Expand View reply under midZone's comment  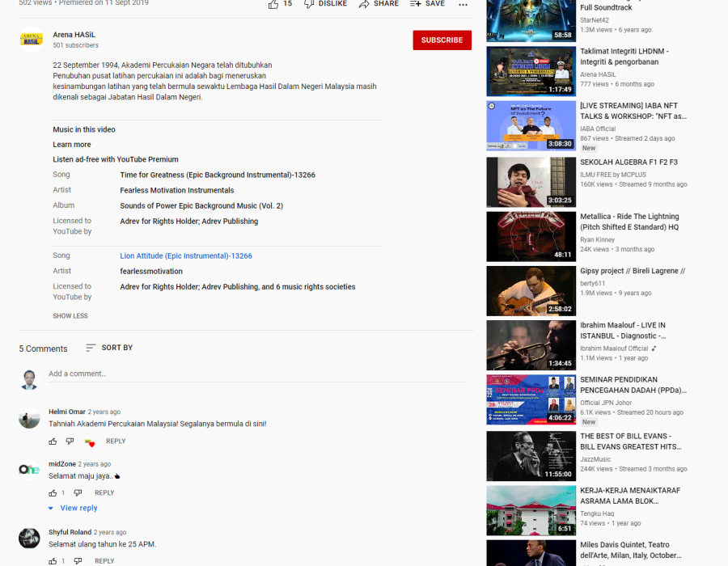coord(73,508)
